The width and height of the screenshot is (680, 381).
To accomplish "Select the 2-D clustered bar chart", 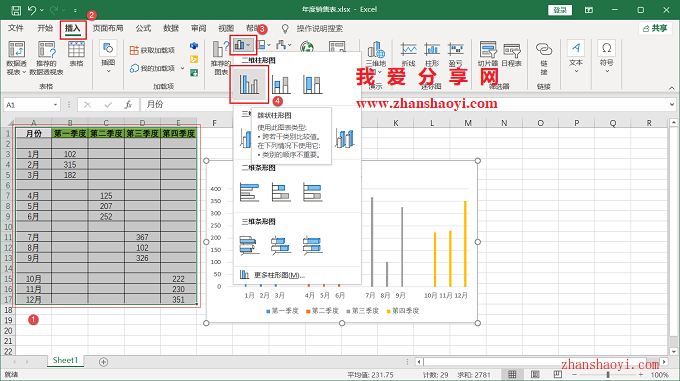I will coord(249,192).
